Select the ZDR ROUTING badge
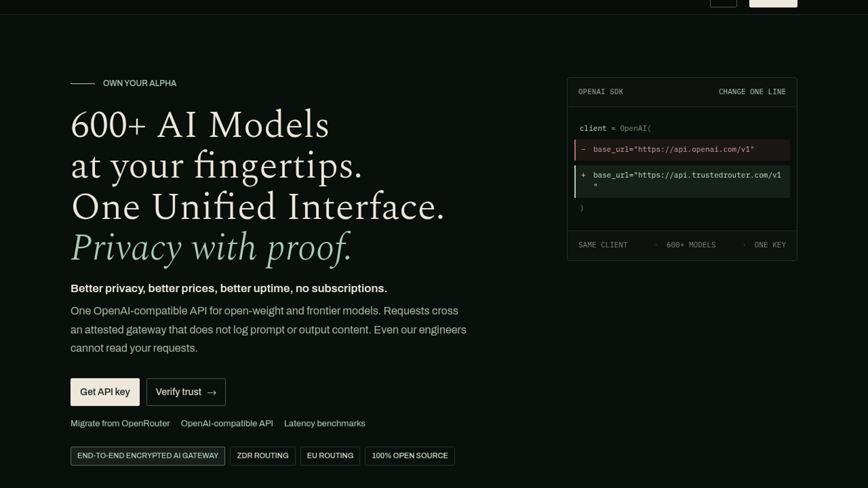Viewport: 868px width, 488px height. point(263,456)
